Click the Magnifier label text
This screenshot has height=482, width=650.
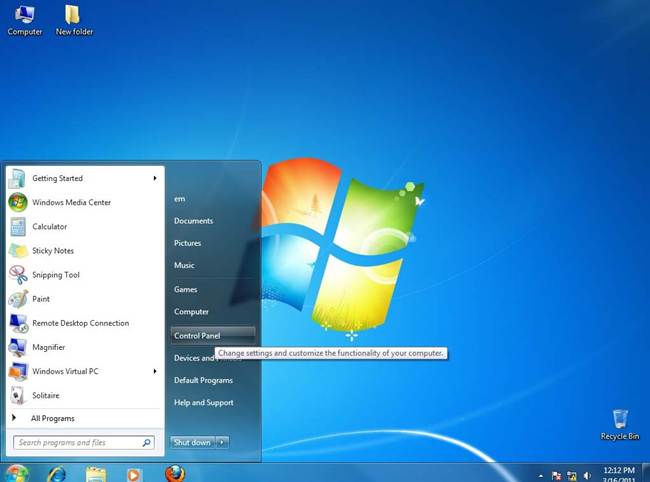click(49, 347)
